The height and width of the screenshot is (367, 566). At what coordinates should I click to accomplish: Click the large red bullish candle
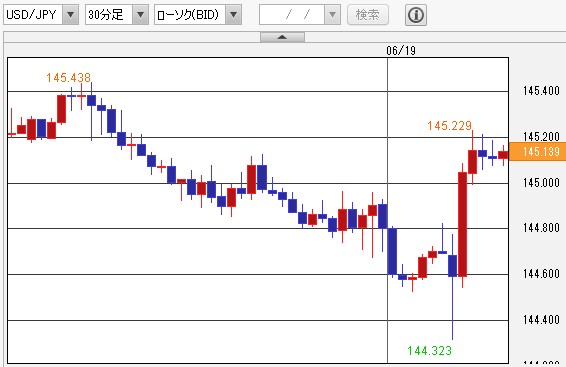coord(462,224)
